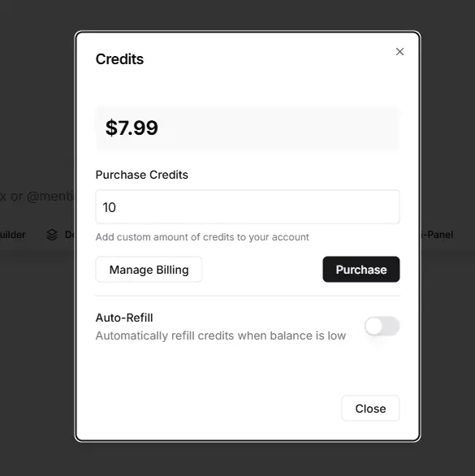The height and width of the screenshot is (476, 475).
Task: Select the partially hidden Panel item
Action: (438, 235)
